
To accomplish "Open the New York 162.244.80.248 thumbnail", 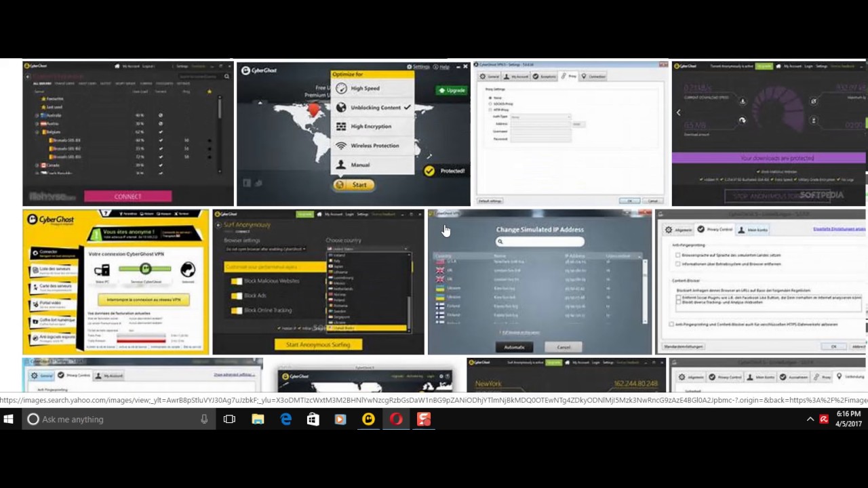I will point(566,375).
